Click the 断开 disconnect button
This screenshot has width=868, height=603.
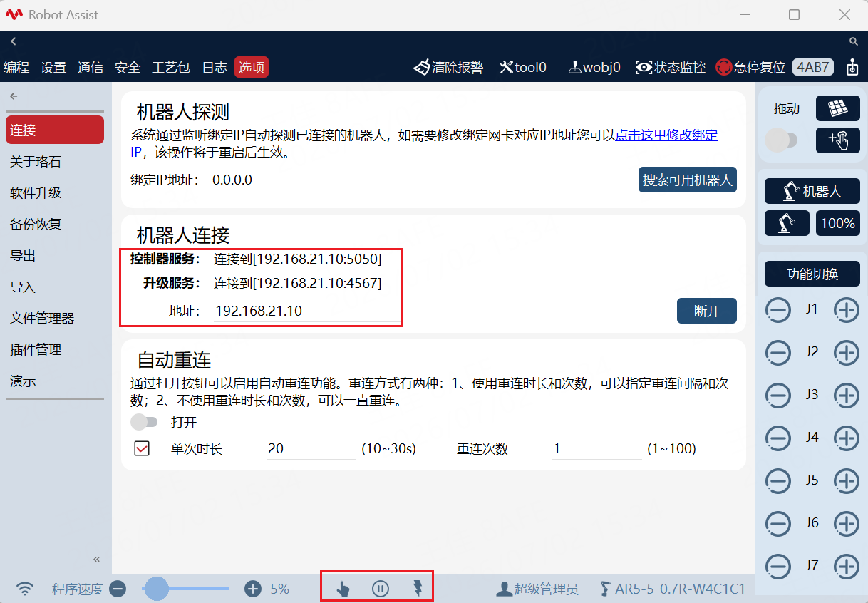click(706, 311)
